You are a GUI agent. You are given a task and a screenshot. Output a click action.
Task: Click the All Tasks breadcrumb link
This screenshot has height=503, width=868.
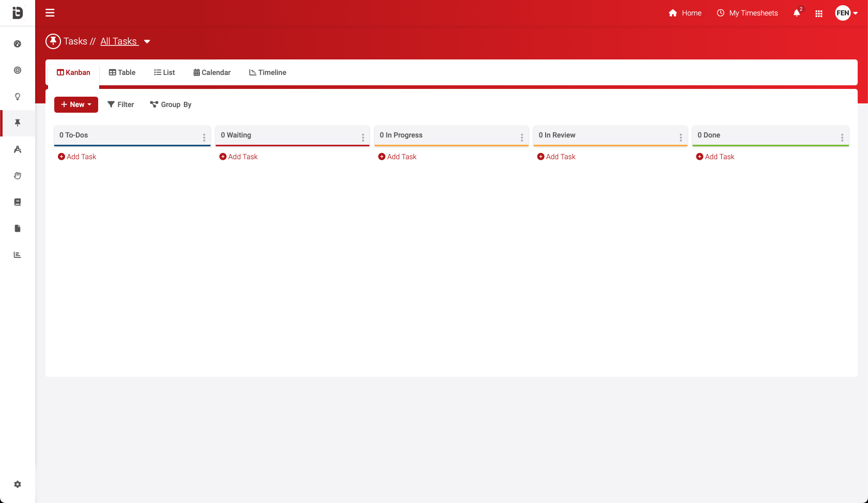click(x=119, y=41)
